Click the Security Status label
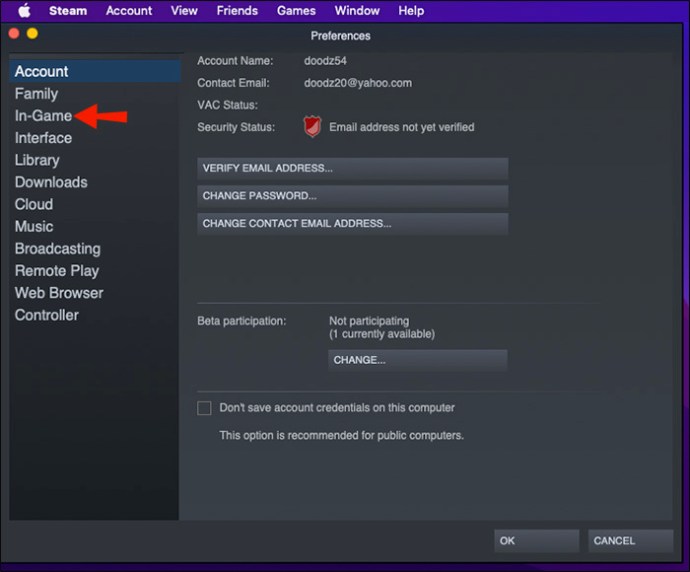The height and width of the screenshot is (572, 690). [x=236, y=127]
